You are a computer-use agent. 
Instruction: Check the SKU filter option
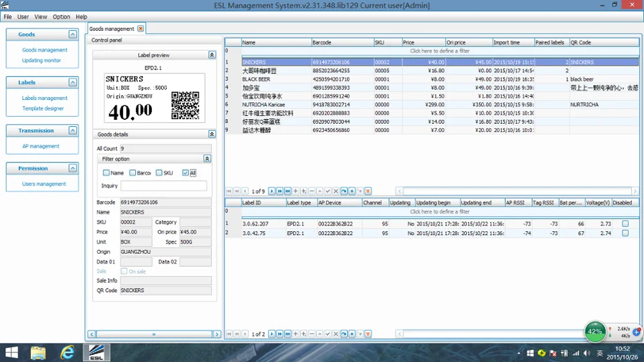(159, 173)
